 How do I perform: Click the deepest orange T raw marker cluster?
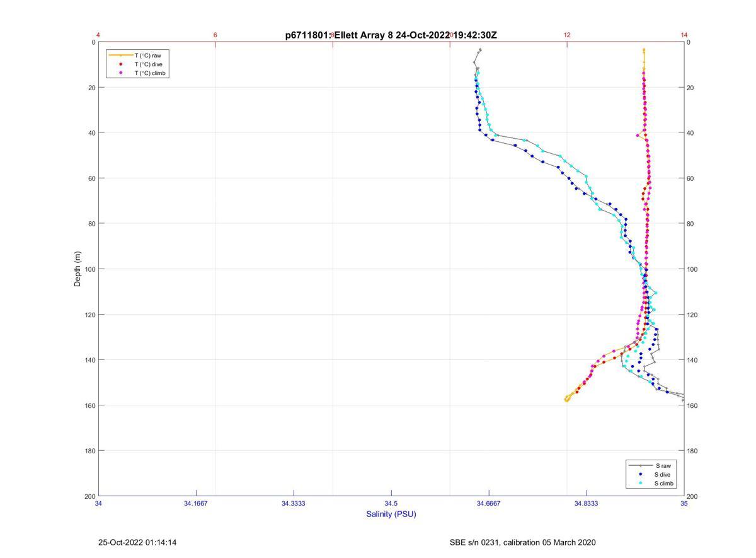(x=567, y=398)
